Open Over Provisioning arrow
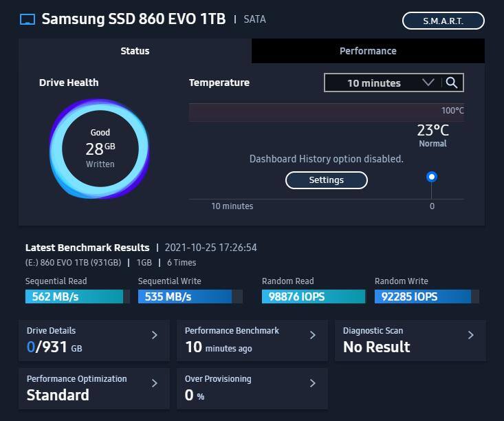504x421 pixels. tap(313, 383)
